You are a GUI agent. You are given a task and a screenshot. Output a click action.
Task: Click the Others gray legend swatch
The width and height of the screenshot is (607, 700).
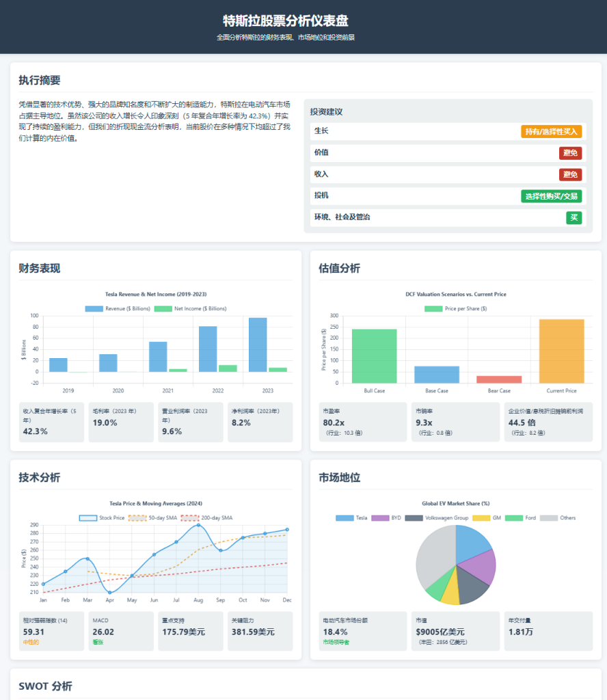pyautogui.click(x=548, y=518)
